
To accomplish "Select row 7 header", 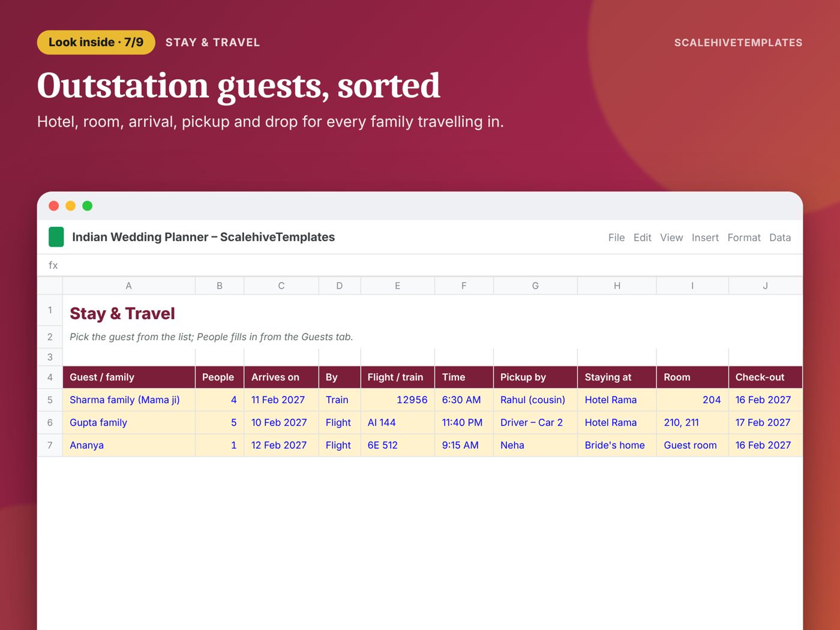I will (50, 445).
